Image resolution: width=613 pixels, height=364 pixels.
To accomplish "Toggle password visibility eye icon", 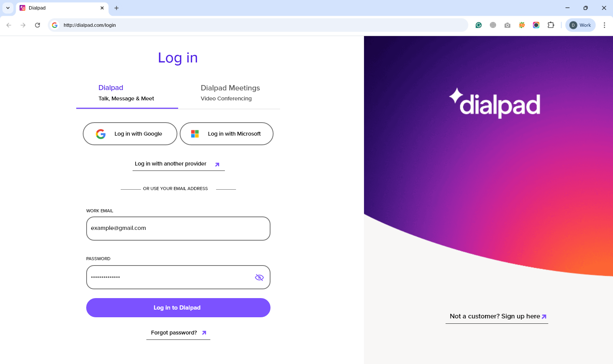I will [x=259, y=277].
